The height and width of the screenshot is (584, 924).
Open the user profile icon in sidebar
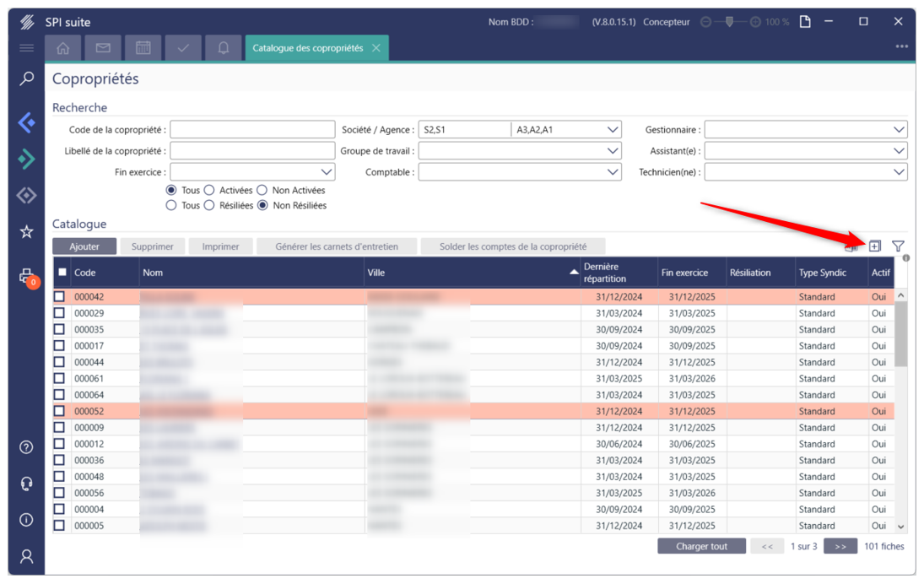pyautogui.click(x=26, y=556)
